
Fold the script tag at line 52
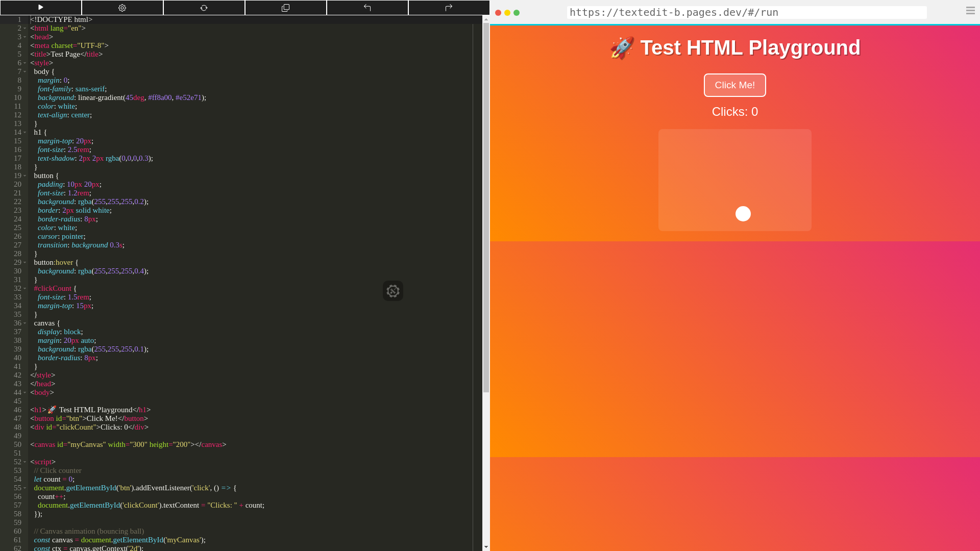24,462
